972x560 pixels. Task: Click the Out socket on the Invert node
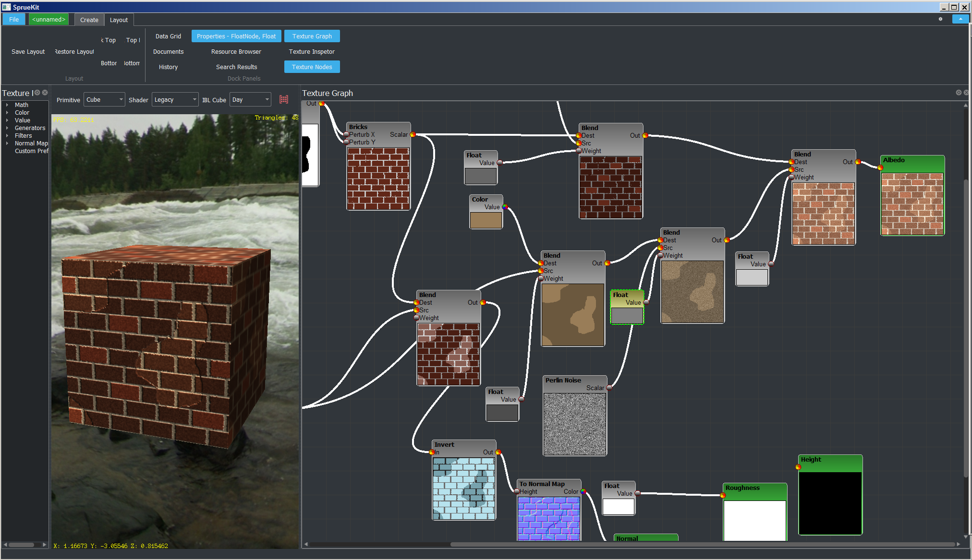point(498,452)
